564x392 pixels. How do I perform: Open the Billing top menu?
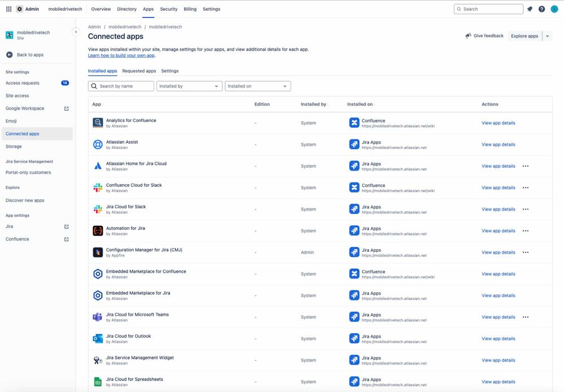pyautogui.click(x=190, y=9)
